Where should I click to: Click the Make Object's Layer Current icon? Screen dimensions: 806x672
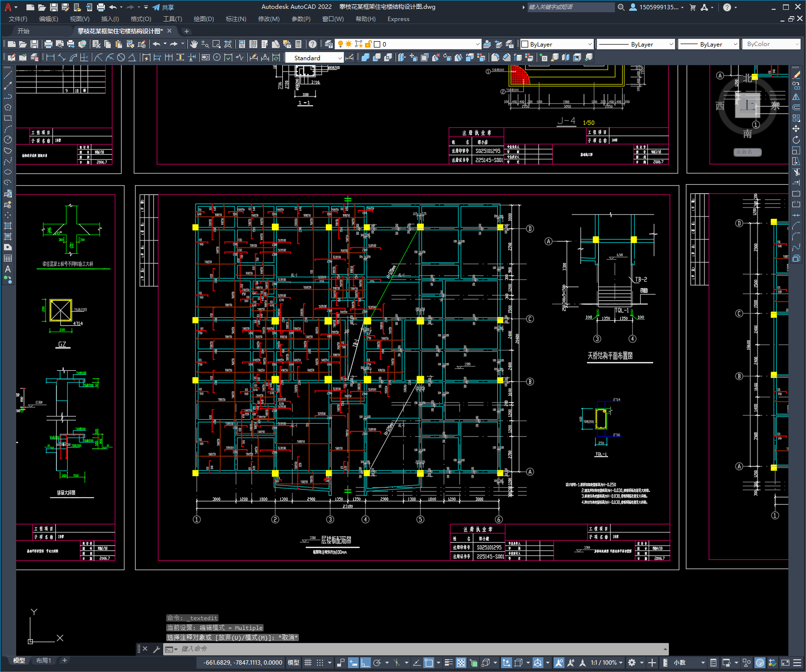pyautogui.click(x=487, y=44)
